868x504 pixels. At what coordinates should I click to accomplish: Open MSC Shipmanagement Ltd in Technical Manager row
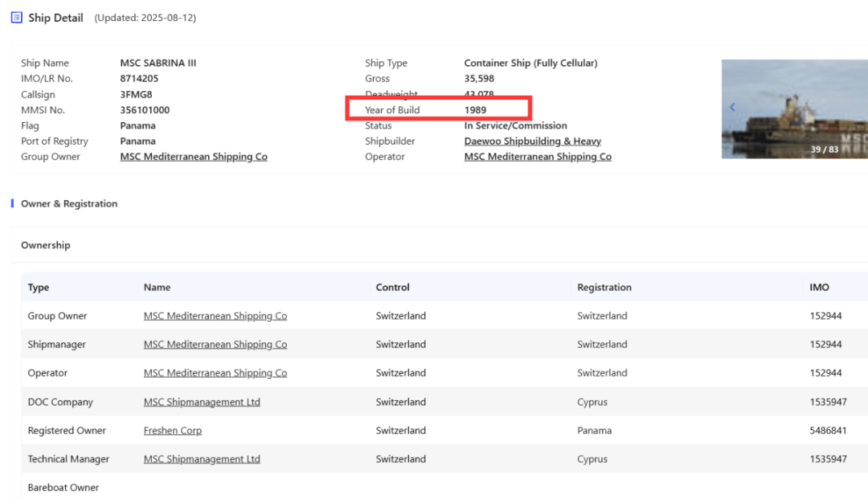click(202, 459)
